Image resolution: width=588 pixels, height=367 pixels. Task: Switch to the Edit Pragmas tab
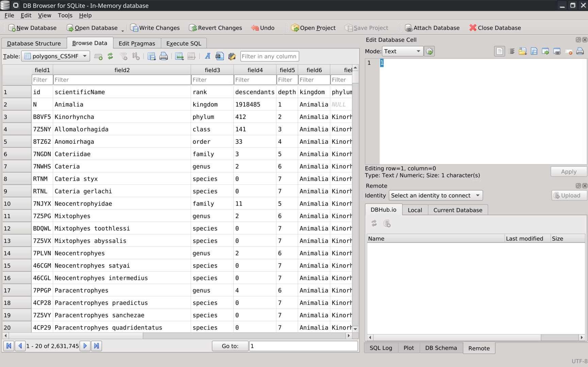coord(137,43)
